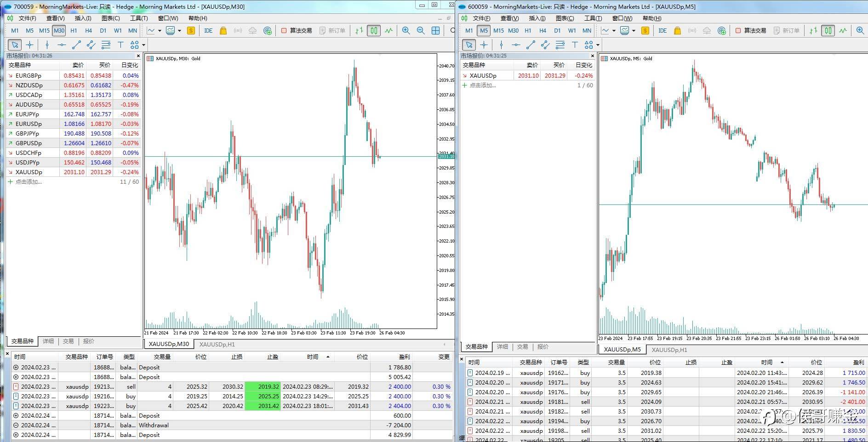
Task: Choose the equidistant channel tool in the M30 window
Action: [91, 45]
